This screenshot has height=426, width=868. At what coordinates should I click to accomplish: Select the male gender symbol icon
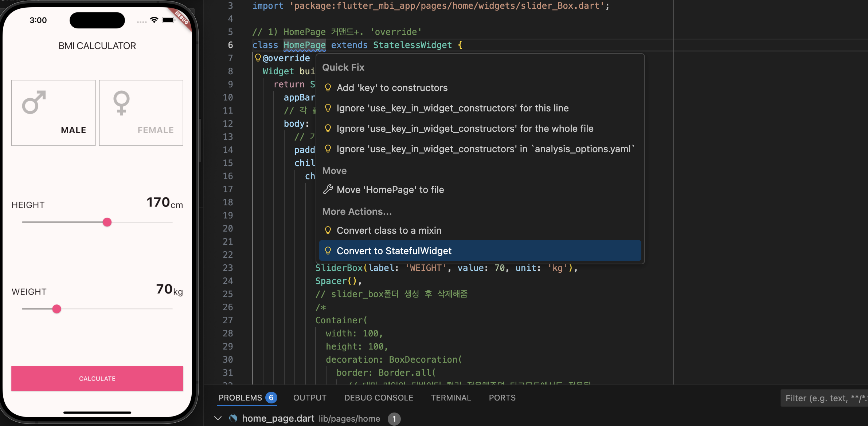point(34,102)
